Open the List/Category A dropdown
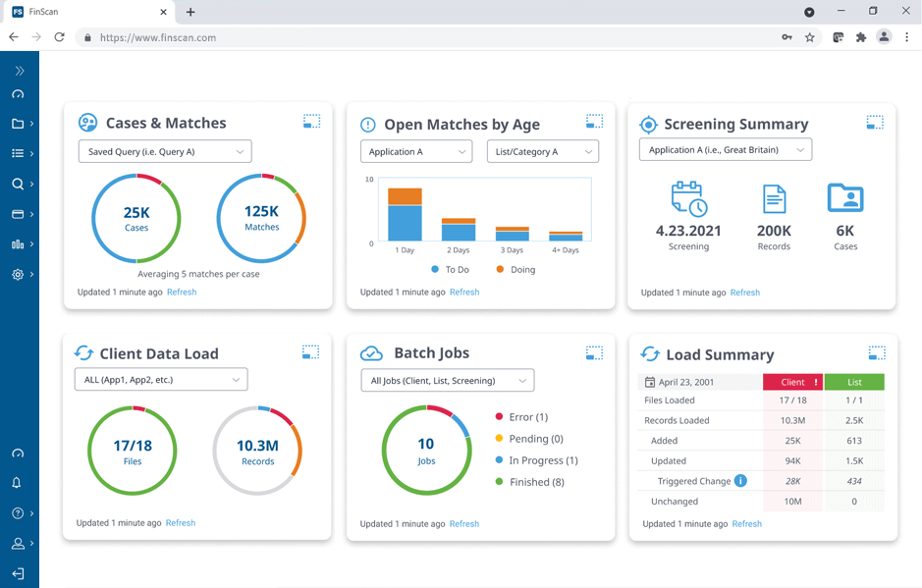Viewport: 922px width, 588px height. pos(542,151)
